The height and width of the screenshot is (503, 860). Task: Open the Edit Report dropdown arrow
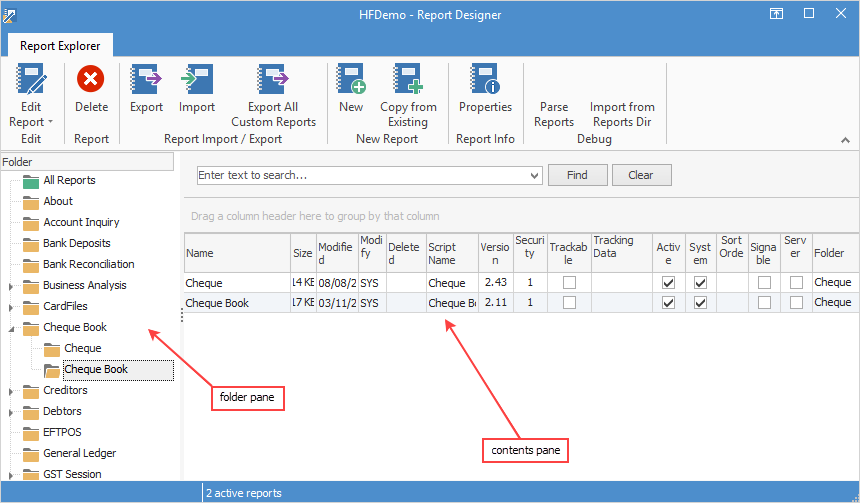[x=50, y=122]
